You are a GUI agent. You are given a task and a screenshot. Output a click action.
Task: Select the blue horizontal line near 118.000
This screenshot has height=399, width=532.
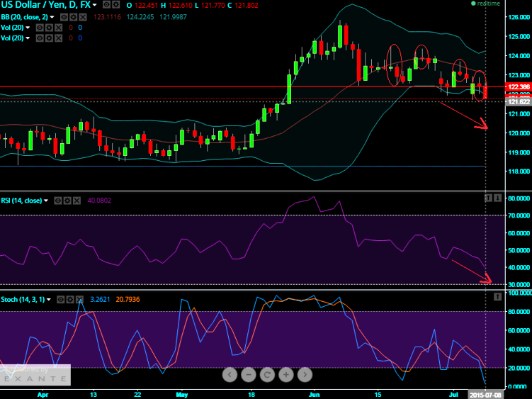[x=242, y=167]
